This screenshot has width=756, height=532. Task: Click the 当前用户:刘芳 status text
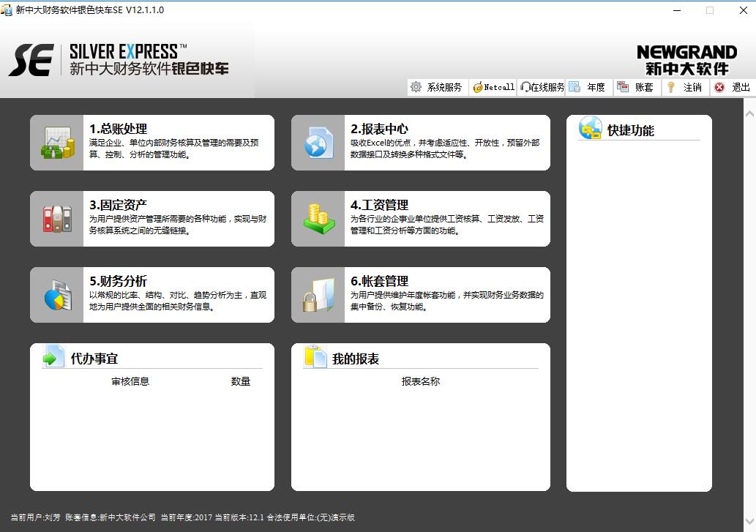pyautogui.click(x=36, y=517)
